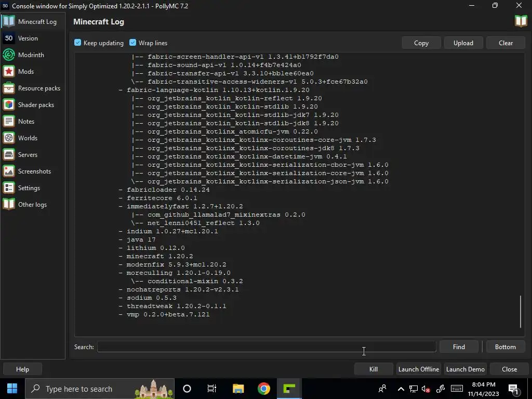
Task: Open the Worlds globe icon
Action: (9, 138)
